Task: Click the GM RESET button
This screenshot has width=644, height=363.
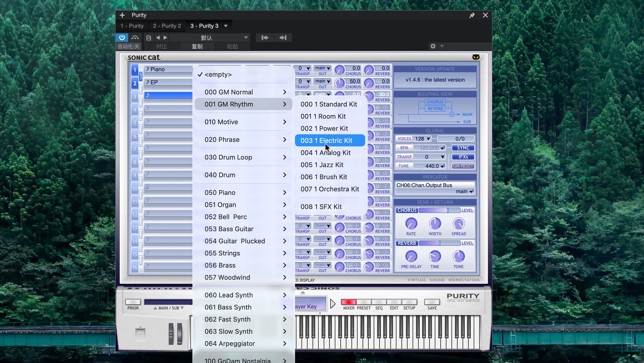Action: (x=463, y=166)
